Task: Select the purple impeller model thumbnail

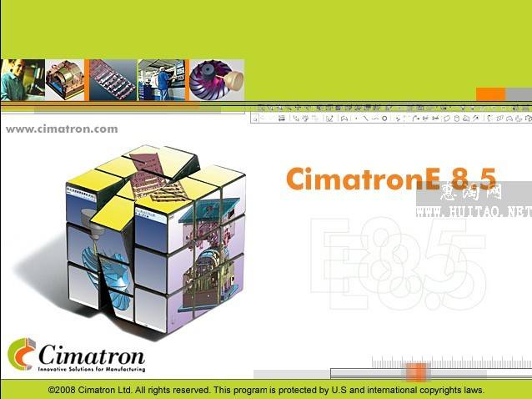Action: pyautogui.click(x=217, y=80)
